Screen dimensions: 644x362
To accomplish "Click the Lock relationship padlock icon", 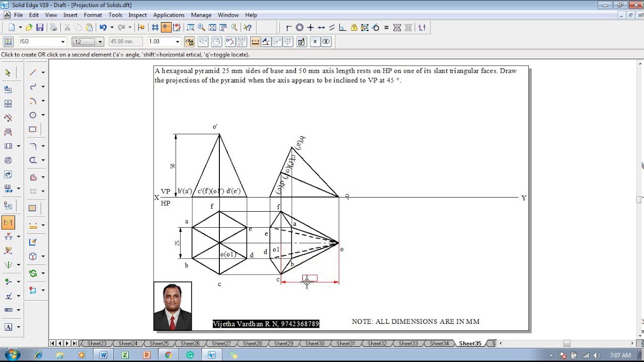I will 354,28.
